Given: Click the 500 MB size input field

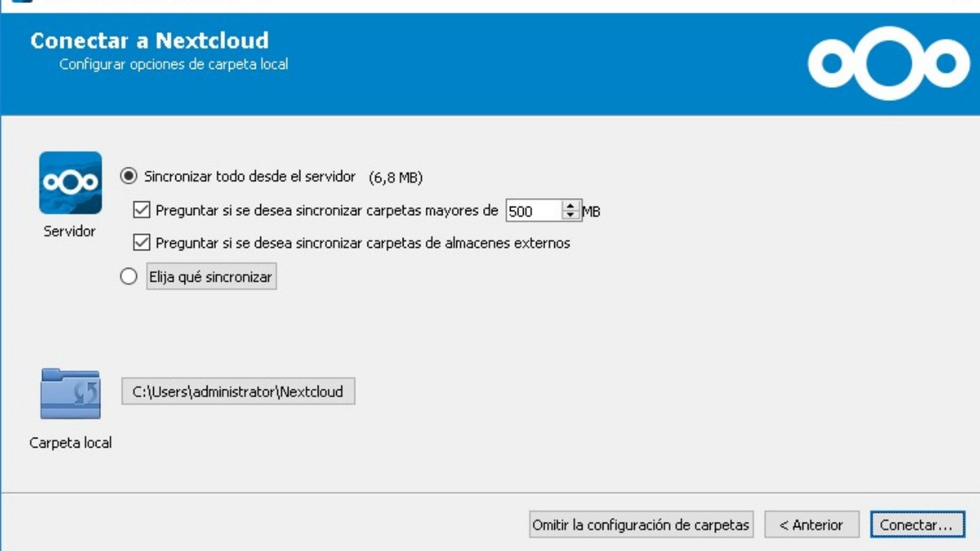Looking at the screenshot, I should [x=534, y=210].
